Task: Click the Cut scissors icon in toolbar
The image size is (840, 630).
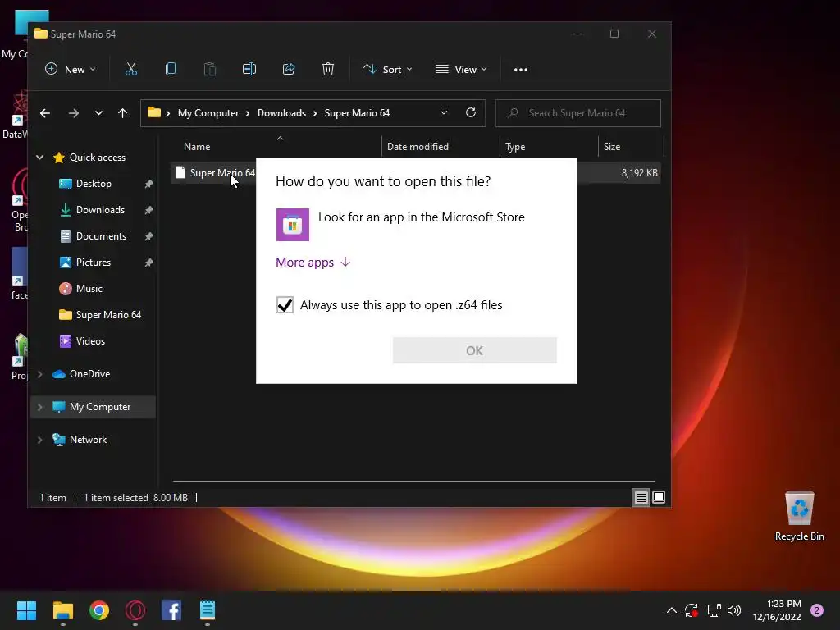Action: coord(130,69)
